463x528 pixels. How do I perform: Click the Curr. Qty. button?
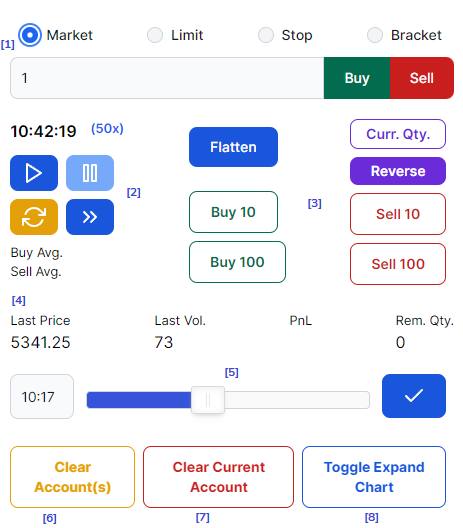398,134
